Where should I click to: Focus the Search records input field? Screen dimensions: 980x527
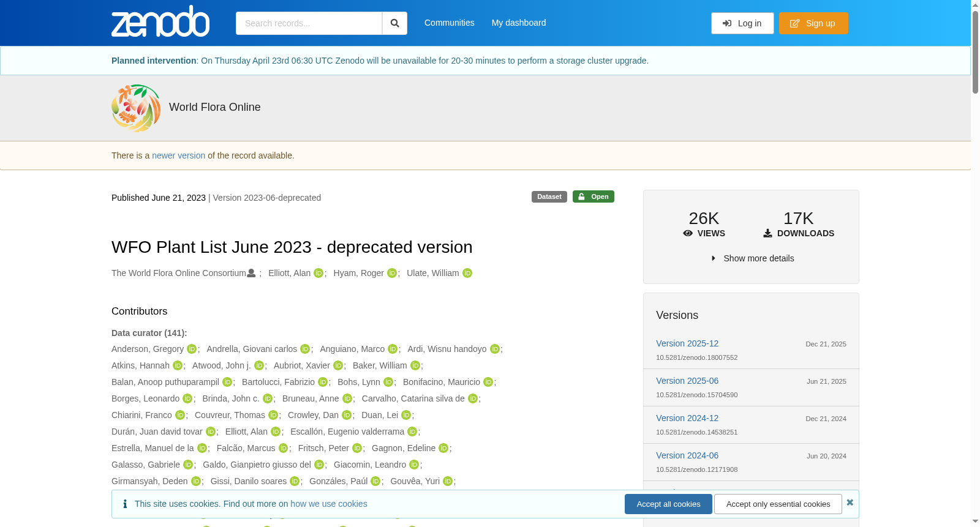[x=309, y=23]
